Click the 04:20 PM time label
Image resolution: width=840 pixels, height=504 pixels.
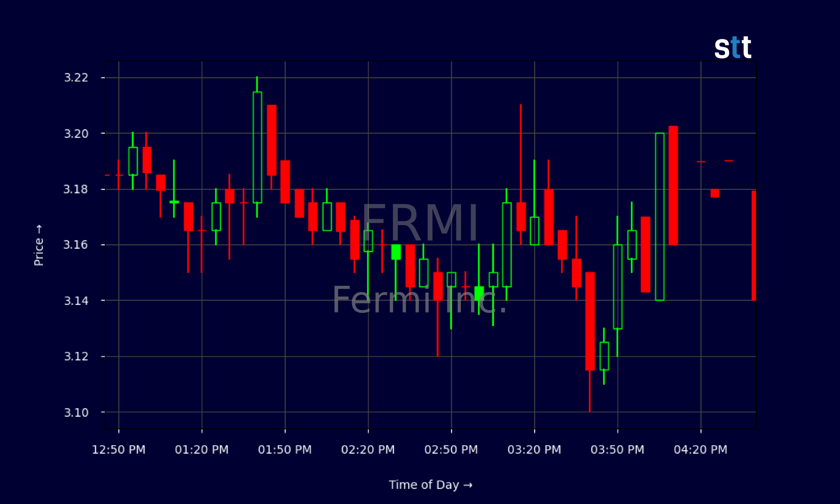701,450
